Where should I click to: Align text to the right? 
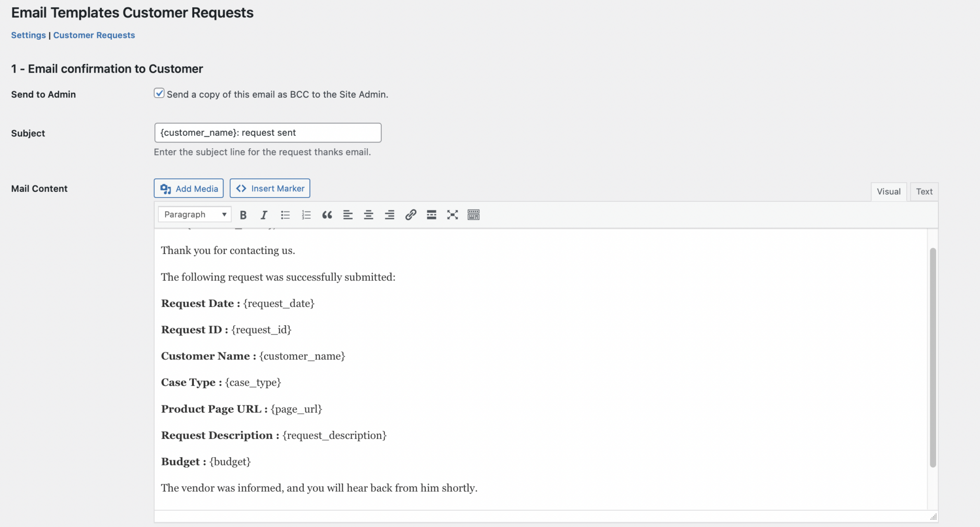(x=390, y=214)
